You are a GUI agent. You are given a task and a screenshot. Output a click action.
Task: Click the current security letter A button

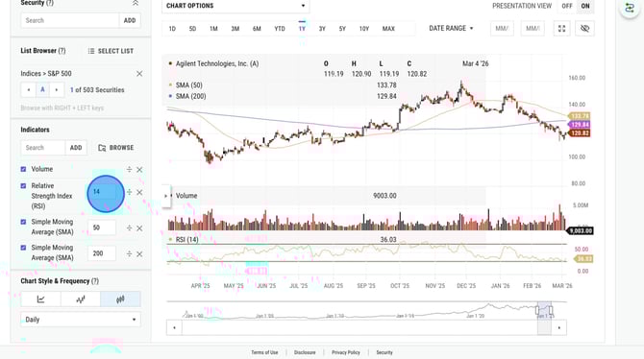[42, 90]
